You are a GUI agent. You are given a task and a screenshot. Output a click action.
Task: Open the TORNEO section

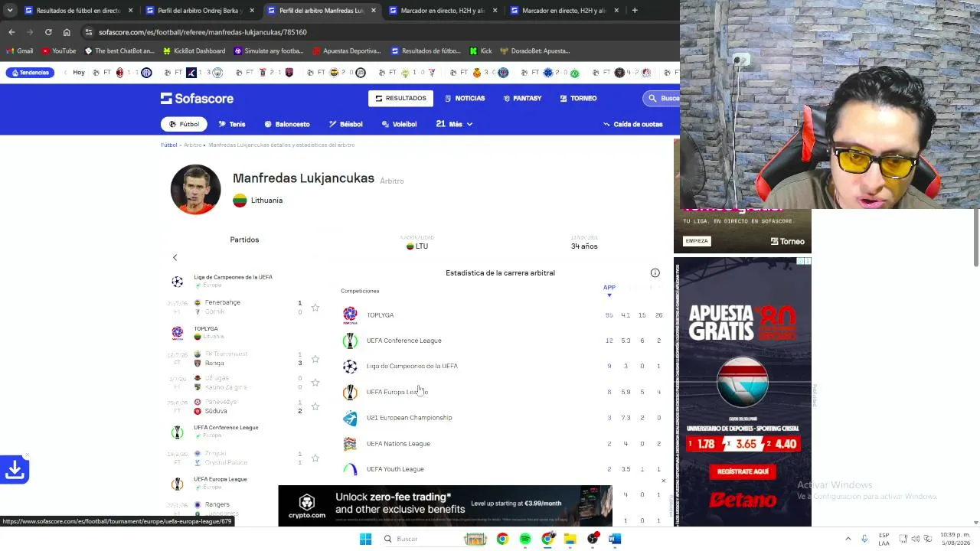[578, 99]
